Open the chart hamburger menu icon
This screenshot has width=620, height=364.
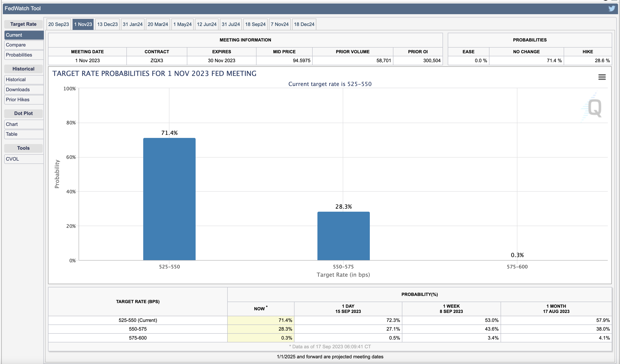pos(602,77)
